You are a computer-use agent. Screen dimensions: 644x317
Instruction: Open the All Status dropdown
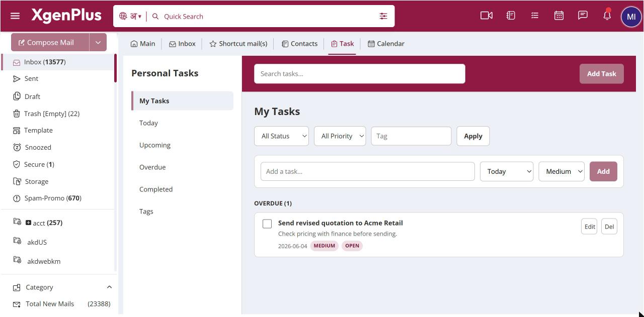[281, 136]
